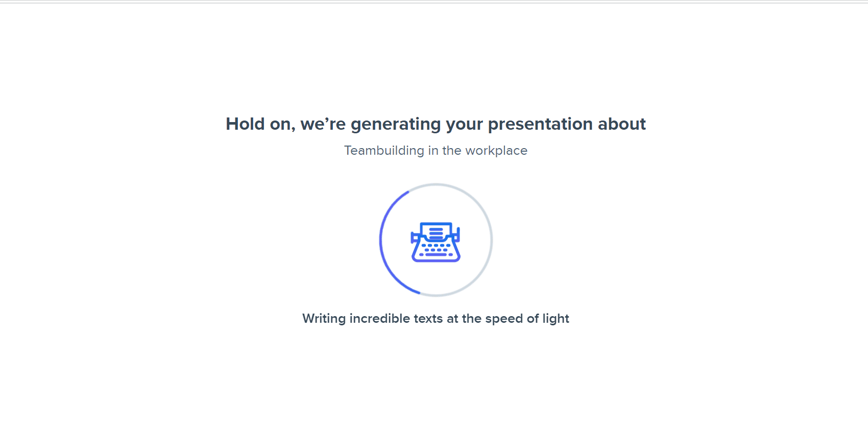Click the word 'Teambuilding' in the subtitle
This screenshot has width=868, height=429.
pyautogui.click(x=384, y=151)
